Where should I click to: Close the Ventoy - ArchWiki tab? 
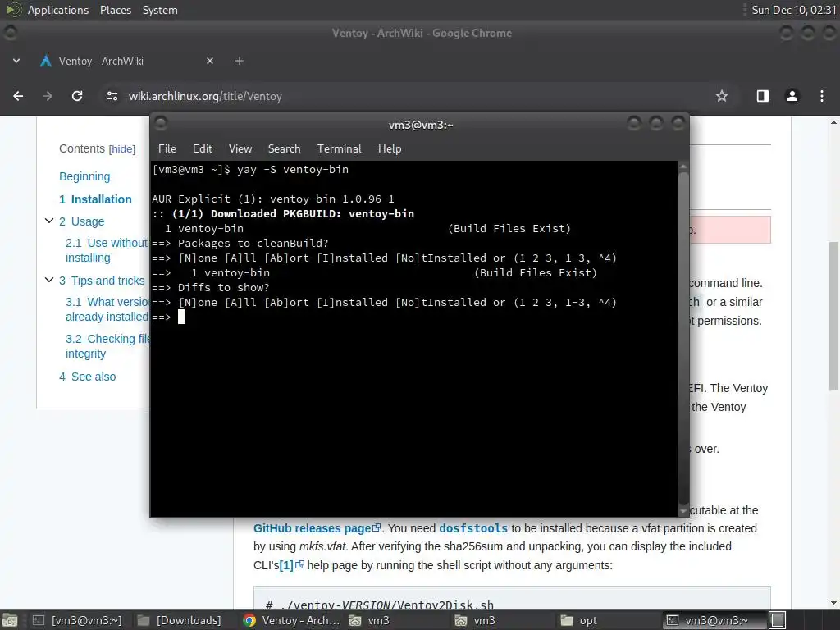point(210,61)
